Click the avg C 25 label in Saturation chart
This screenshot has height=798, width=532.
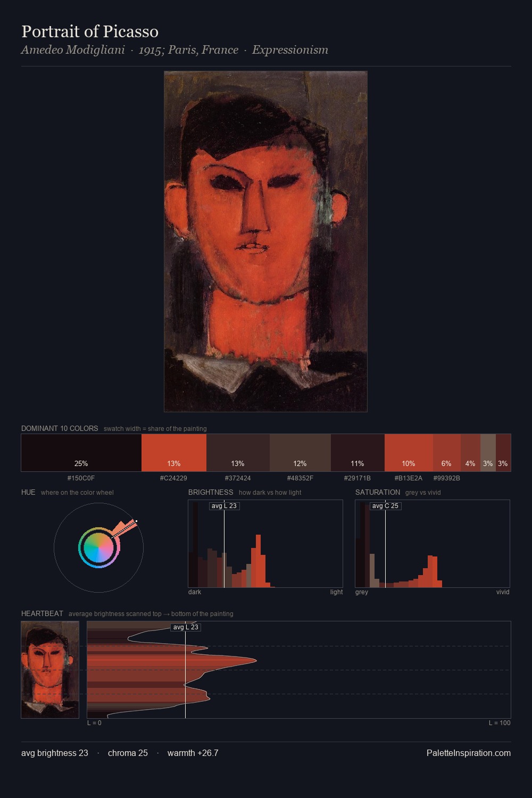pos(385,506)
